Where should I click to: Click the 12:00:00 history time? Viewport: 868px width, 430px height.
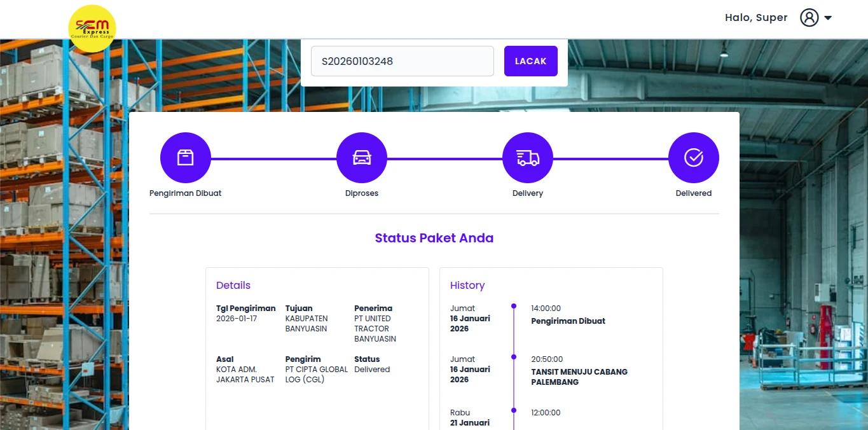click(546, 413)
